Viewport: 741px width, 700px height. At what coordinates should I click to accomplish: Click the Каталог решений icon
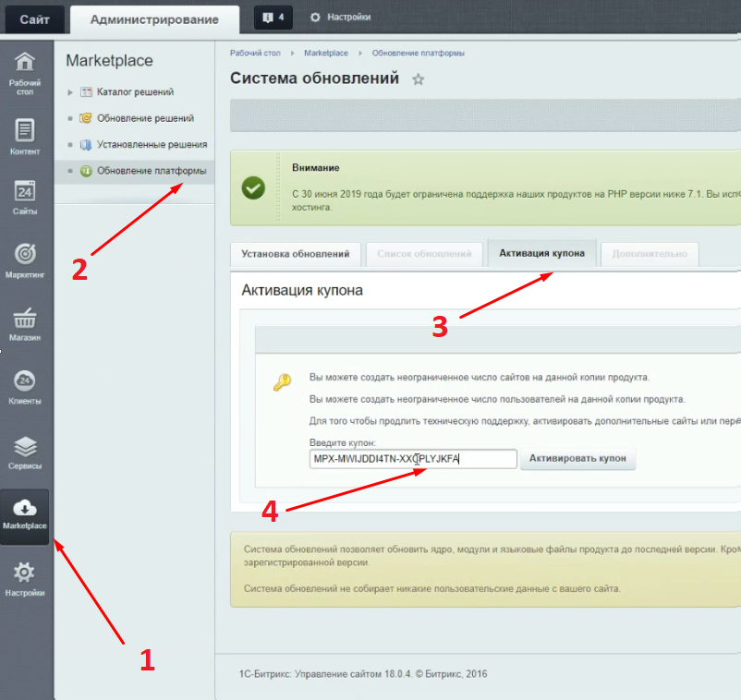coord(86,91)
